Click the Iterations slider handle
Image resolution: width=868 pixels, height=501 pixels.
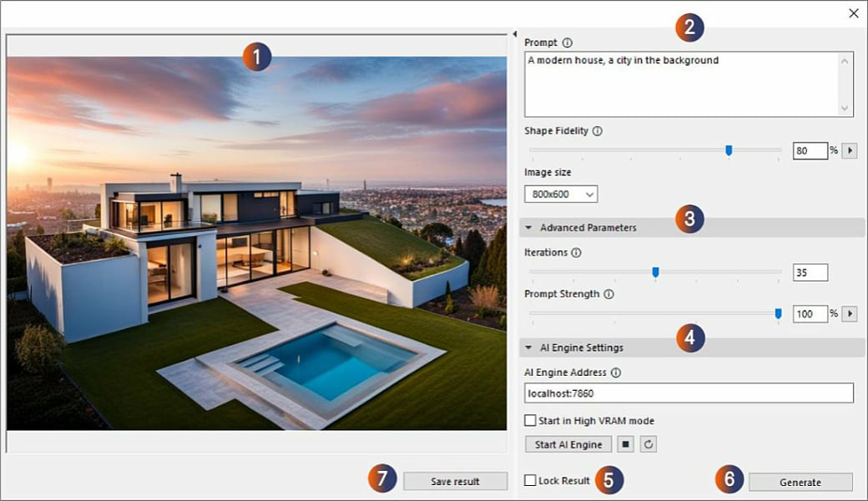(x=656, y=271)
